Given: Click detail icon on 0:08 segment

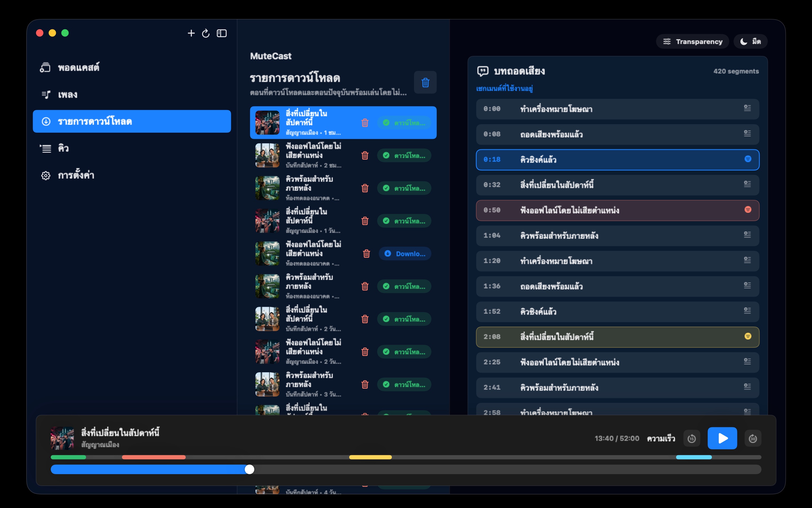Looking at the screenshot, I should pyautogui.click(x=747, y=133).
